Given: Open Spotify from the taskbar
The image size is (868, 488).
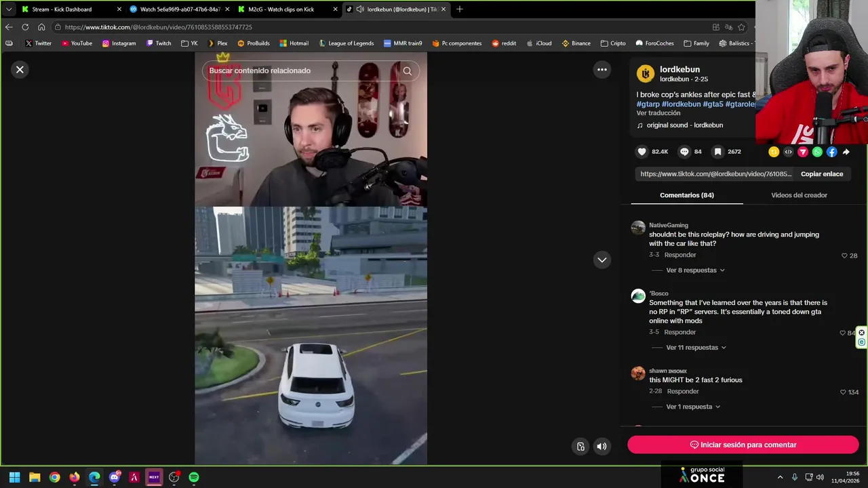Looking at the screenshot, I should click(194, 477).
